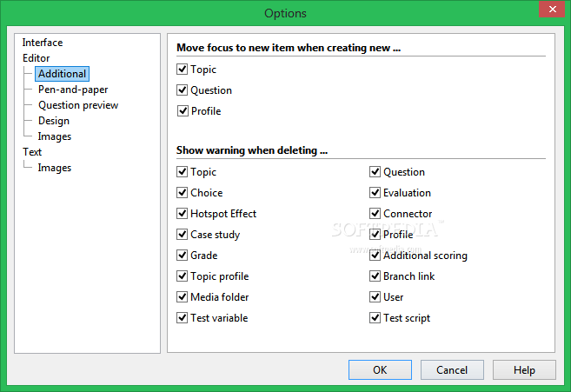This screenshot has width=571, height=392.
Task: Close the Options dialog window
Action: [552, 9]
